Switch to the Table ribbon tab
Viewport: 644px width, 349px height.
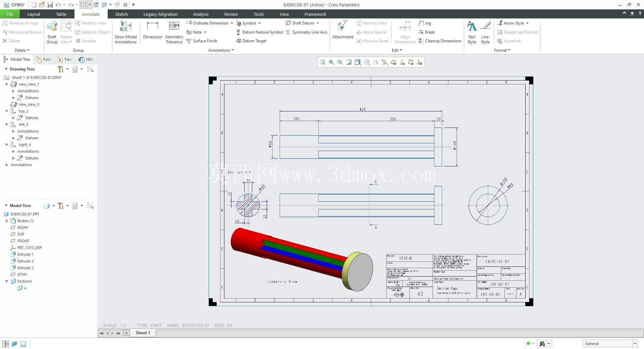coord(61,14)
